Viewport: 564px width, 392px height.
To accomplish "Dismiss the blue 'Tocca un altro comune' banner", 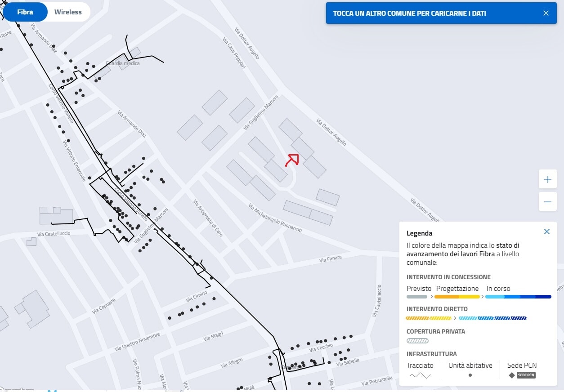I will click(x=546, y=13).
